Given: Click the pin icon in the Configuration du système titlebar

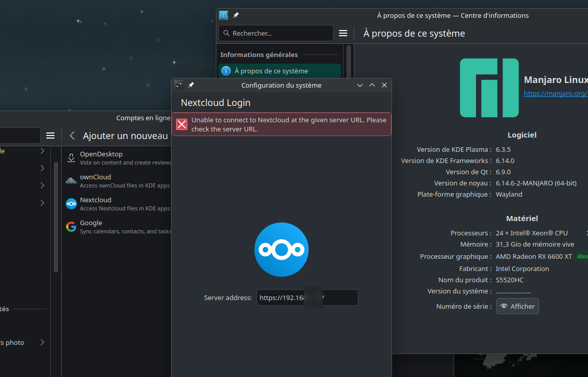Looking at the screenshot, I should [191, 85].
